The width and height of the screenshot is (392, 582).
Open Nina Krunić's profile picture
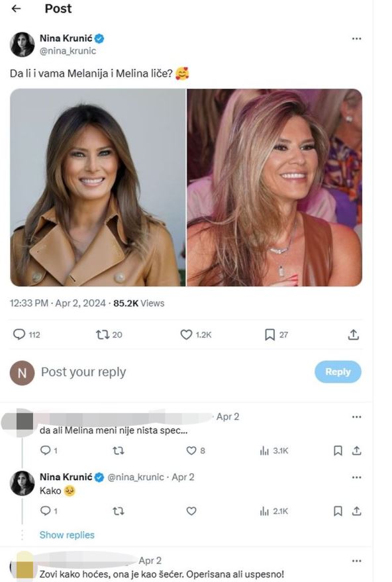[23, 42]
